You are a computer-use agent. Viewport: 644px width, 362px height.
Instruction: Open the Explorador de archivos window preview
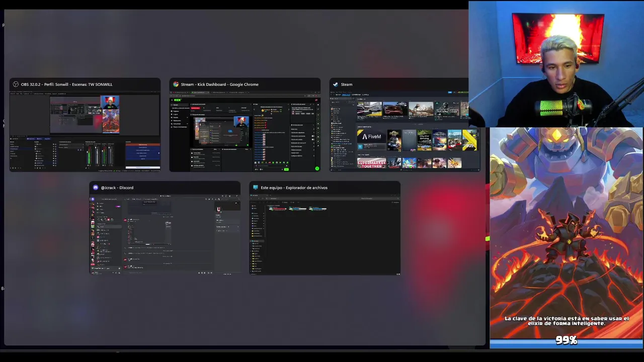tap(325, 234)
